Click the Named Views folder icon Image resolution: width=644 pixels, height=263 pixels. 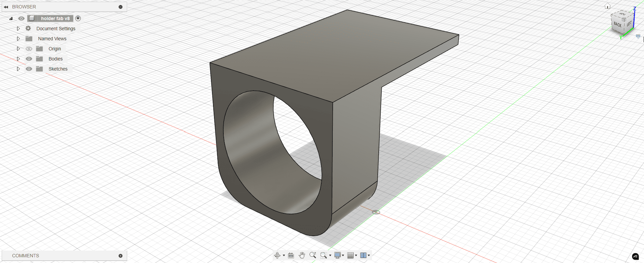click(x=29, y=39)
